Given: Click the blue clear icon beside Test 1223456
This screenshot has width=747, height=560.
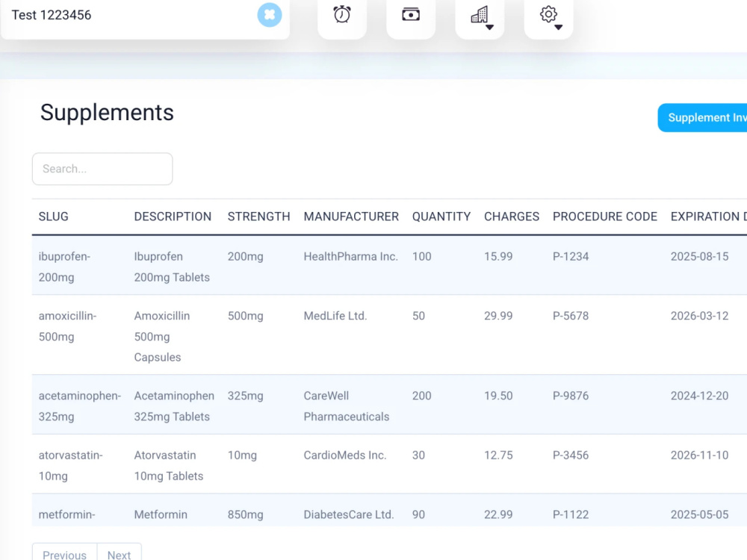Looking at the screenshot, I should pyautogui.click(x=270, y=15).
